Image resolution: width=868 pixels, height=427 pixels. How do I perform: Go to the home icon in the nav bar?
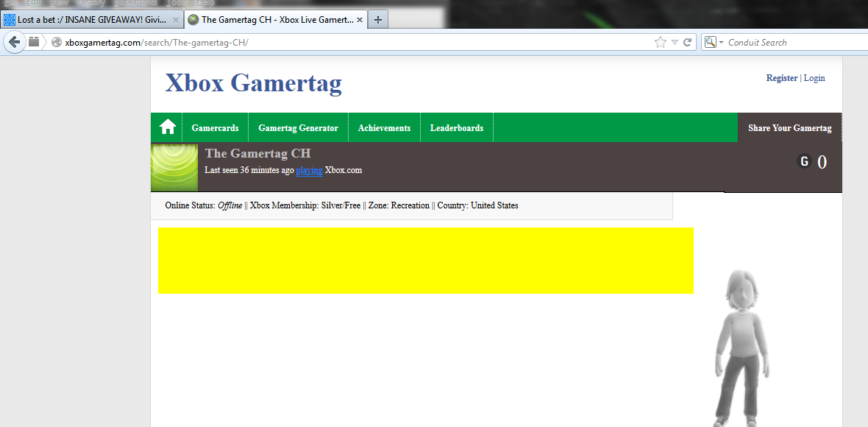pos(167,127)
